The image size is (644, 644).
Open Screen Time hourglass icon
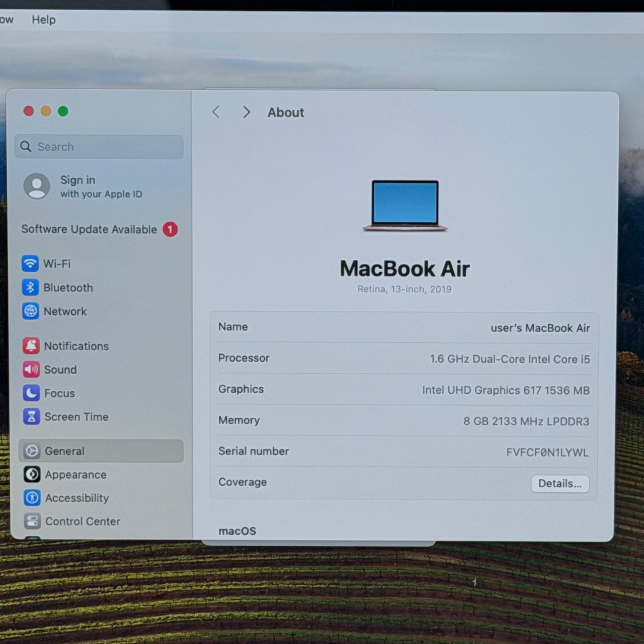[x=31, y=416]
